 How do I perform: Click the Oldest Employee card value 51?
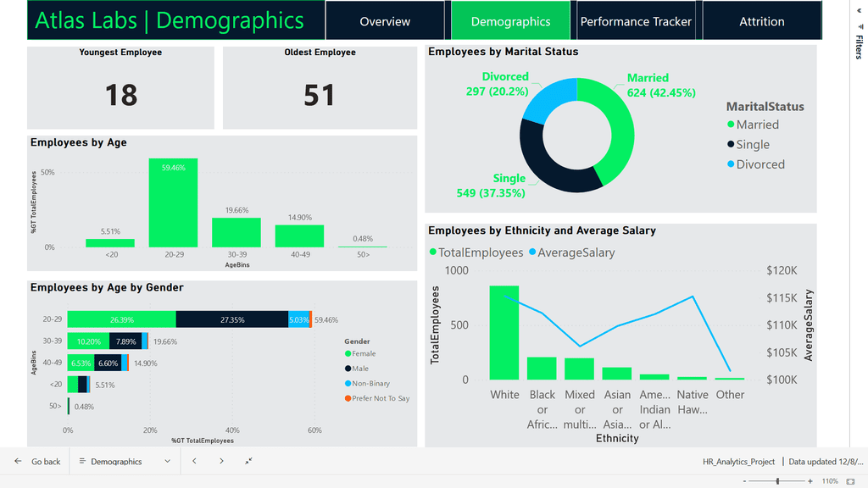(x=320, y=95)
